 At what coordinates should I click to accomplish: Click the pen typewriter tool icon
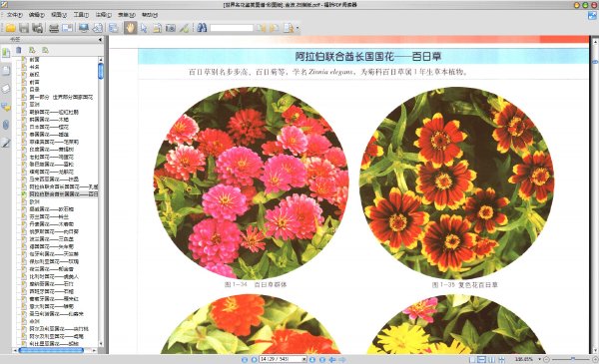click(184, 28)
